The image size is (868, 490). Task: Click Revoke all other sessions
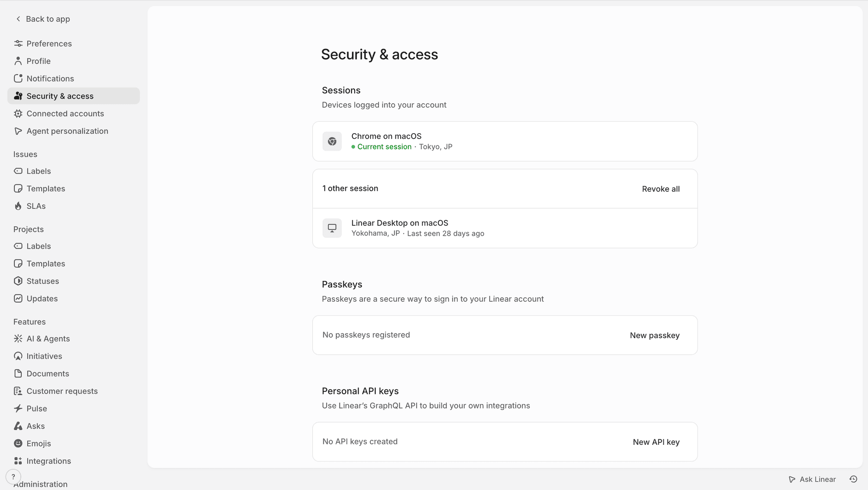click(661, 188)
